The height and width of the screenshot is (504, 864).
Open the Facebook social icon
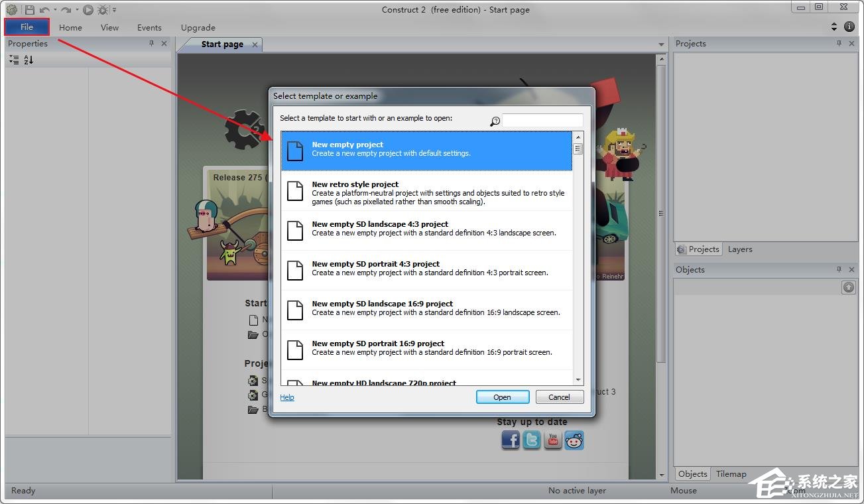[x=511, y=440]
